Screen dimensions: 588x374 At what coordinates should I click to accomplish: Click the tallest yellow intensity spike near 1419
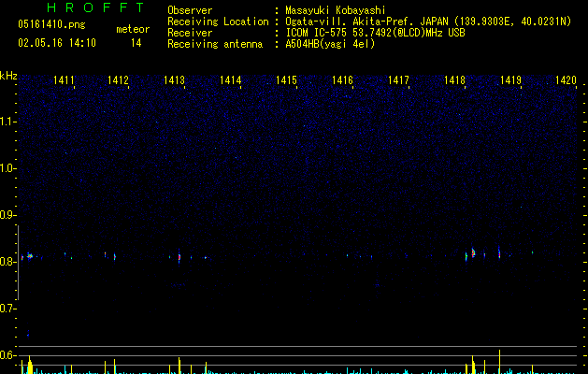[499, 361]
